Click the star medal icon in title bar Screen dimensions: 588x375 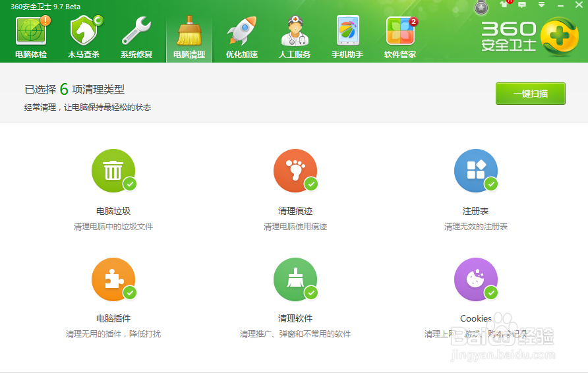[x=481, y=7]
